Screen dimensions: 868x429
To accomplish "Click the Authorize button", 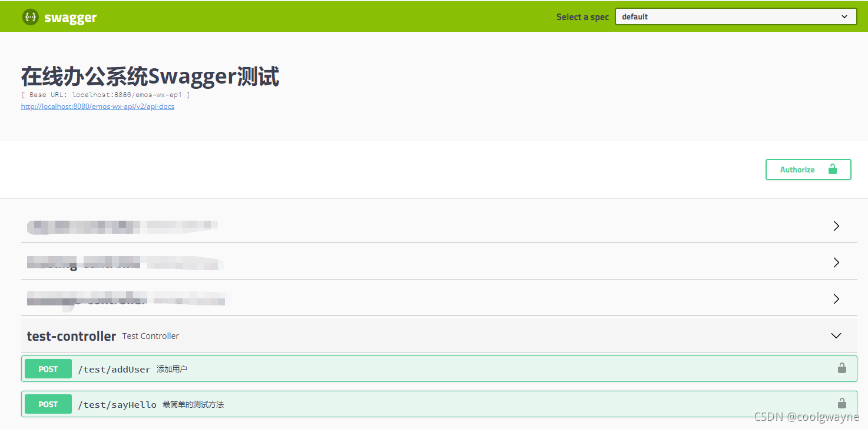I will (x=808, y=169).
